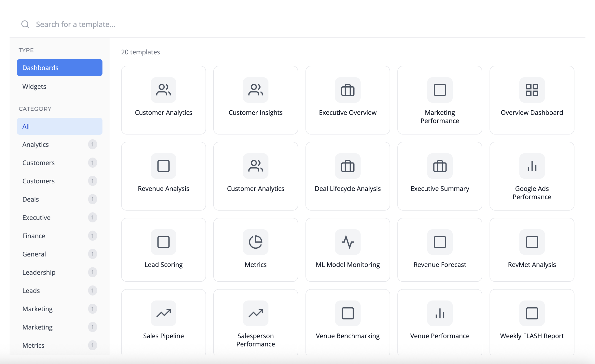Click the Search for a template field
Viewport: 595px width, 364px height.
point(169,24)
